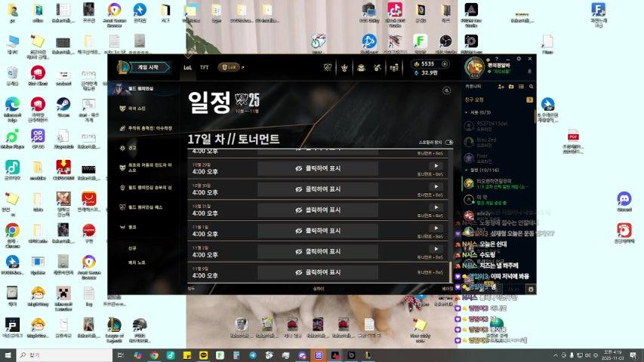Open the client help question mark

[x=497, y=59]
